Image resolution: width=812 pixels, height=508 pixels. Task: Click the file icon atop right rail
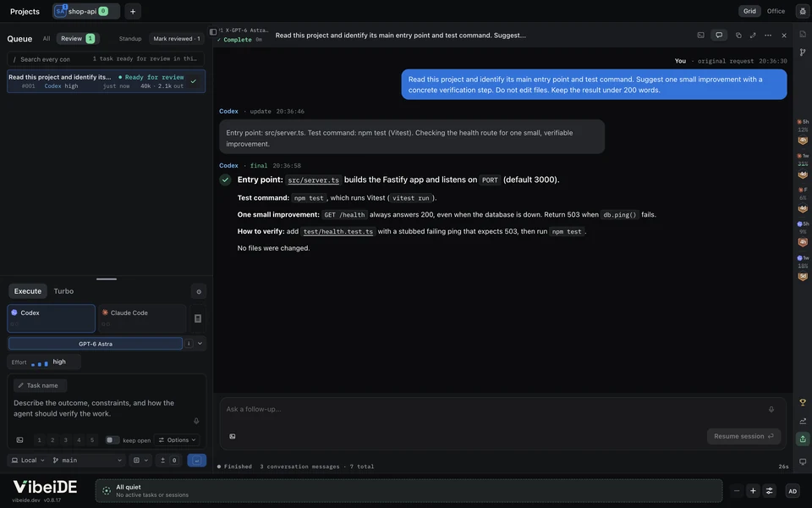pyautogui.click(x=803, y=34)
